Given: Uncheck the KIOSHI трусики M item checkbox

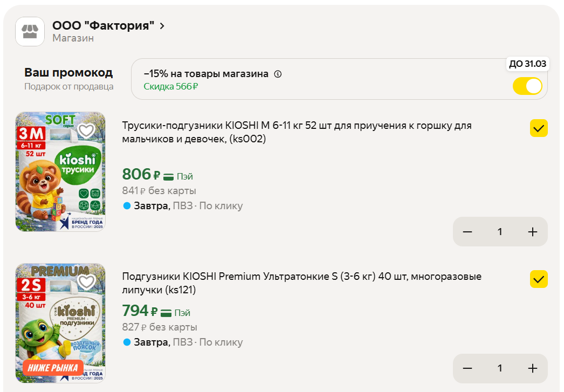Looking at the screenshot, I should pyautogui.click(x=539, y=128).
